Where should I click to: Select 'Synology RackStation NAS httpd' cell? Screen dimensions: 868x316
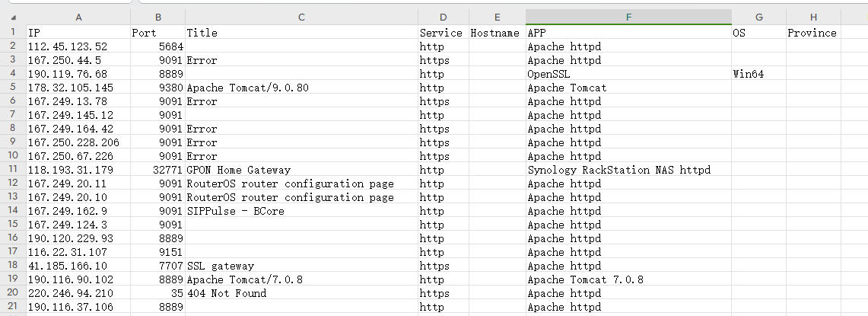pos(628,170)
